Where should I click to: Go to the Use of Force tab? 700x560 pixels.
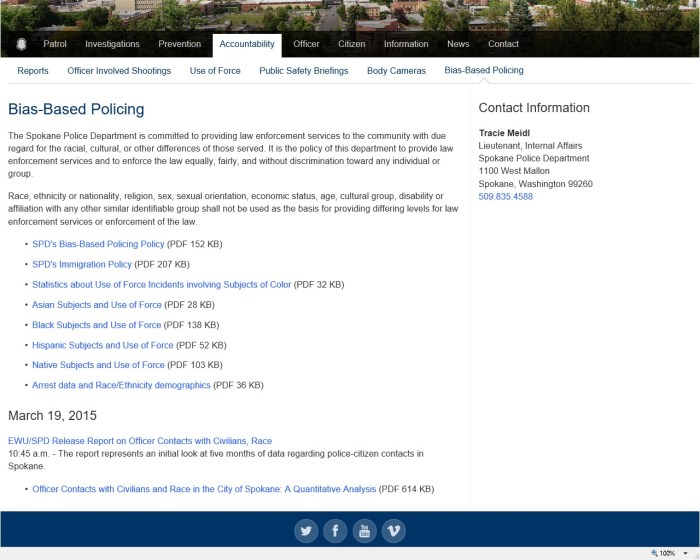(x=215, y=71)
